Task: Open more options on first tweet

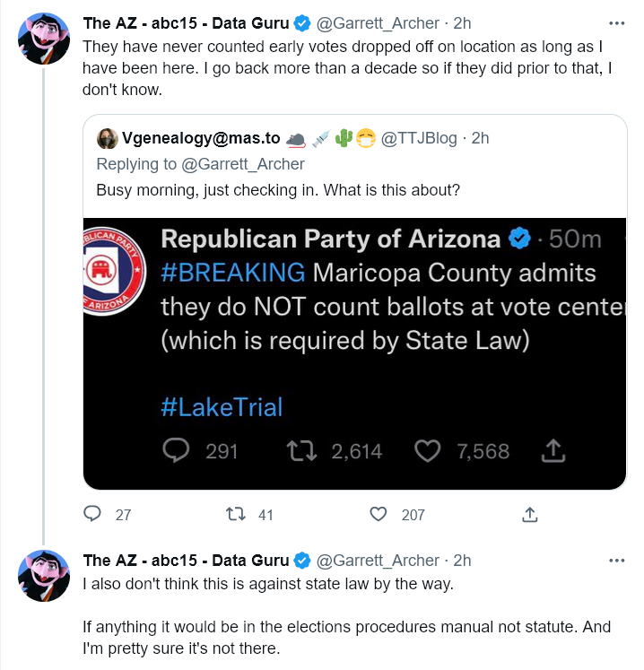Action: pyautogui.click(x=617, y=23)
